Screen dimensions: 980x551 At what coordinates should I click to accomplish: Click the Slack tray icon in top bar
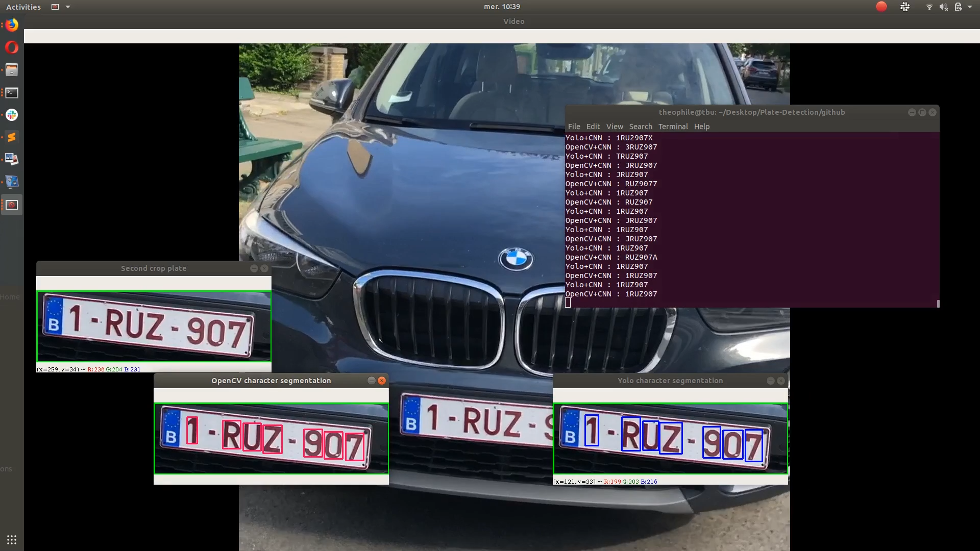click(905, 7)
